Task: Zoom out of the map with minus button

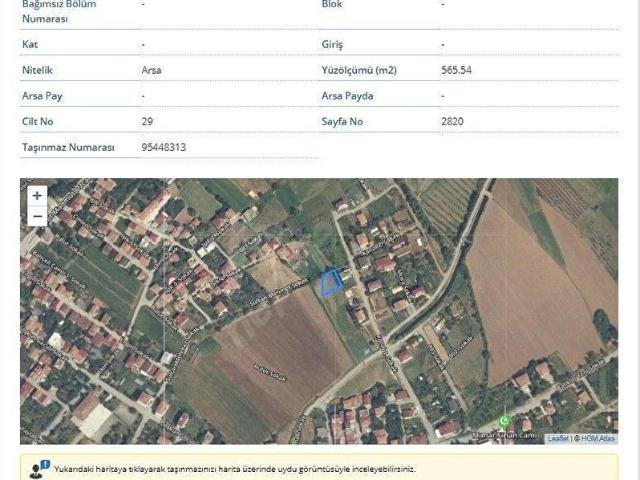Action: [37, 216]
